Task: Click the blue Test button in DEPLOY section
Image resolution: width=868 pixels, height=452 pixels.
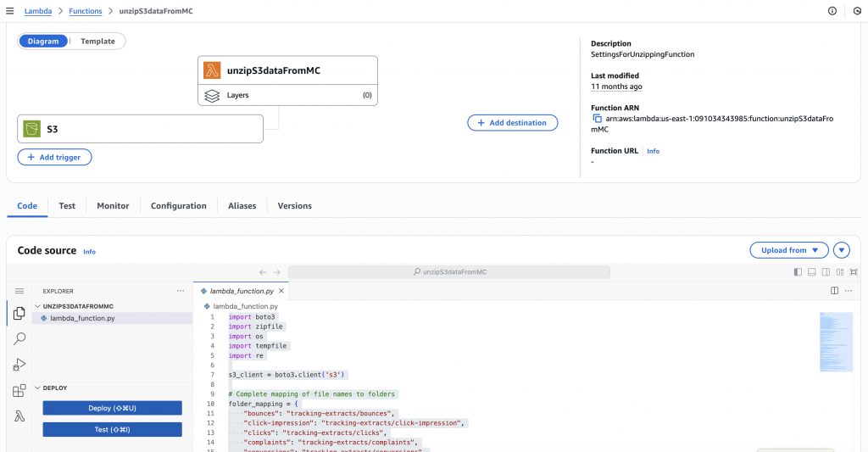Action: point(113,430)
